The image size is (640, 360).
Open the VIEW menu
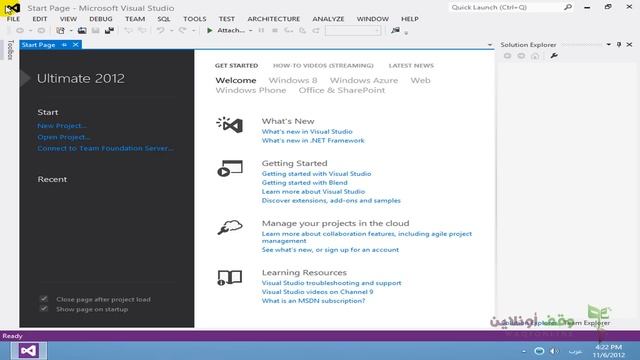[68, 19]
